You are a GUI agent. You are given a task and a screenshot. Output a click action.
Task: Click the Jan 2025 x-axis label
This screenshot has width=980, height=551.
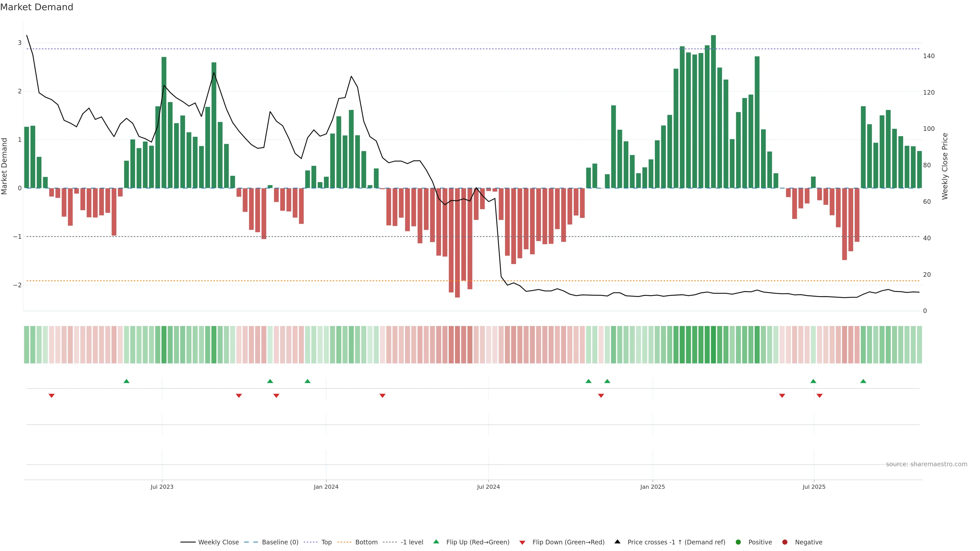click(x=653, y=487)
